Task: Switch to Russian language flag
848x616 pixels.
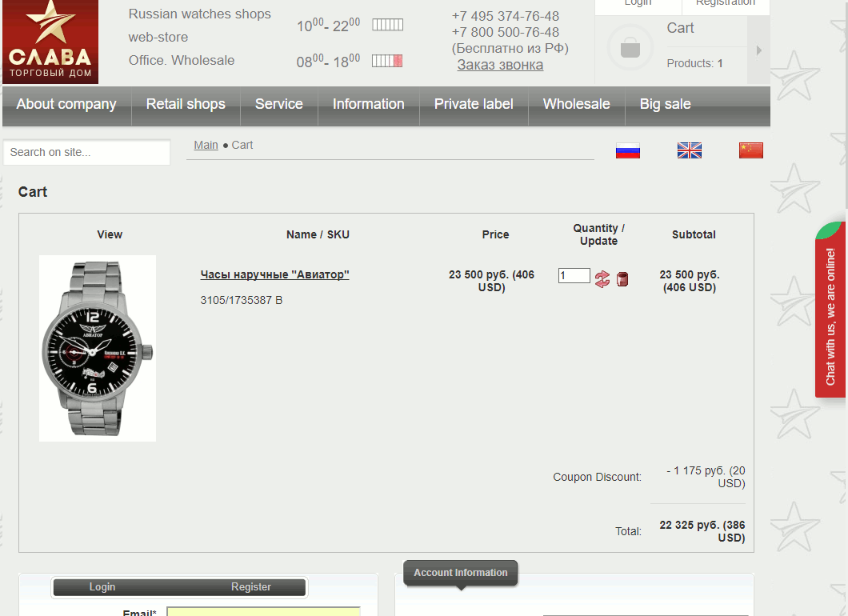Action: pos(628,150)
